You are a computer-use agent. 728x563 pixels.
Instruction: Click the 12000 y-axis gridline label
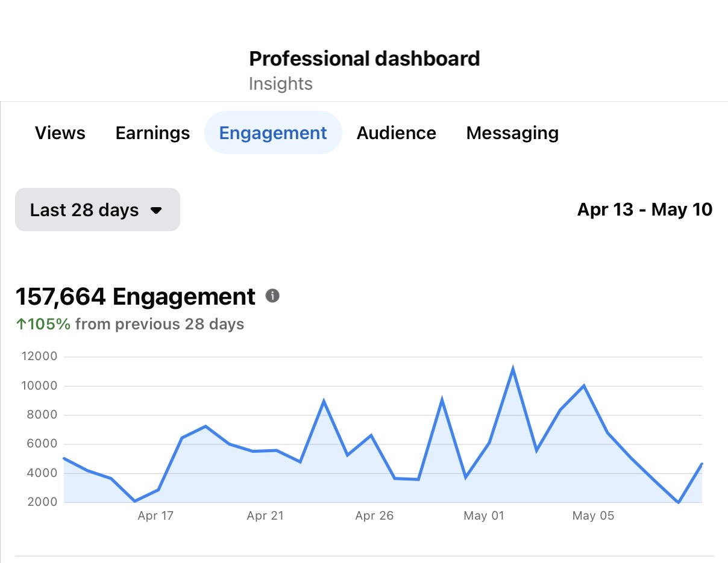[39, 356]
